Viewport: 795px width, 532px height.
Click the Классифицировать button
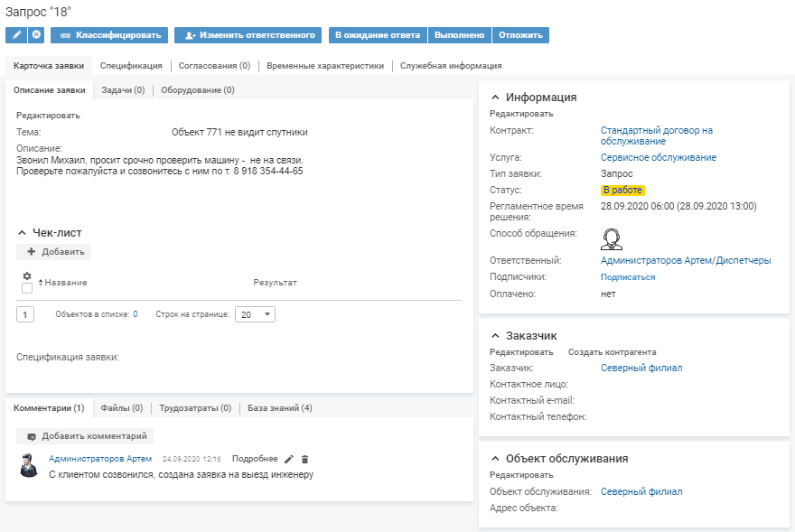pos(110,35)
